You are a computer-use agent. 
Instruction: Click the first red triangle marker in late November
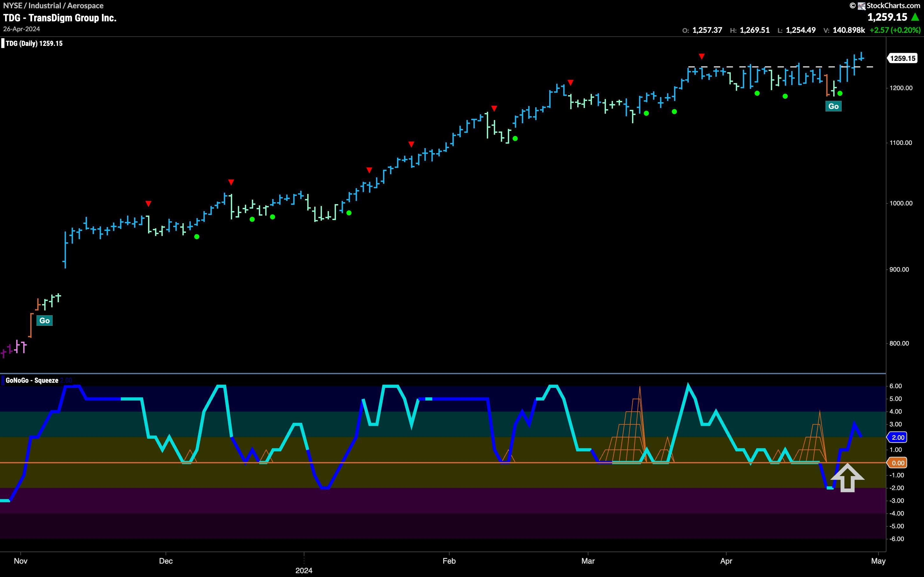point(148,203)
